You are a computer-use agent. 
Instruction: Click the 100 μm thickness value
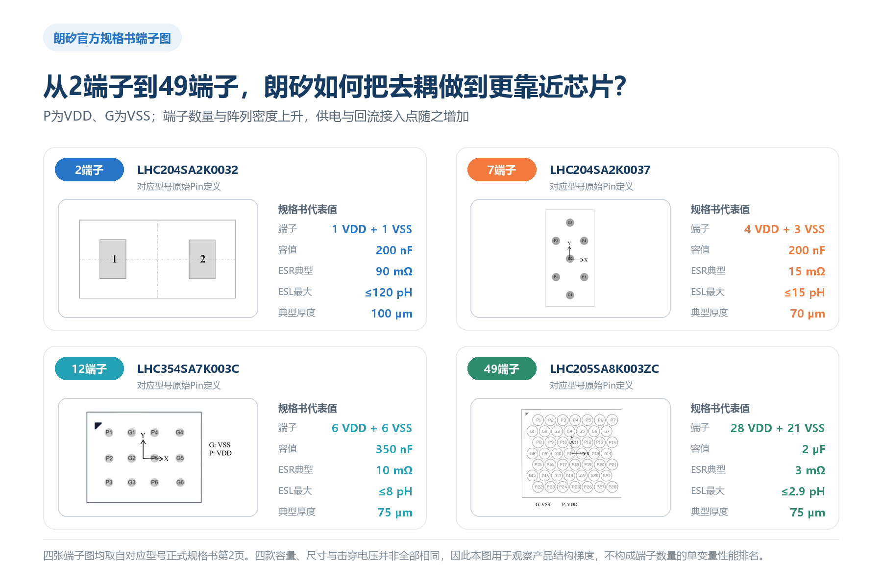coord(392,314)
